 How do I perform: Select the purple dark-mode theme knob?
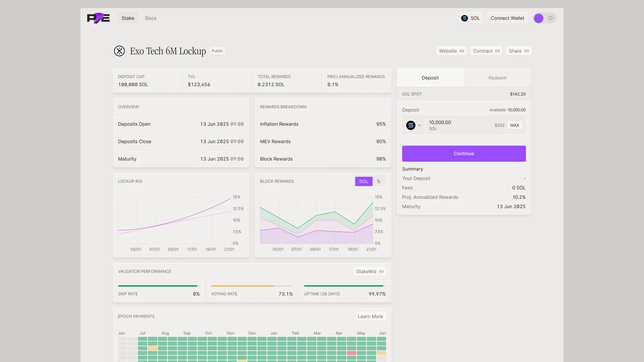[x=539, y=18]
